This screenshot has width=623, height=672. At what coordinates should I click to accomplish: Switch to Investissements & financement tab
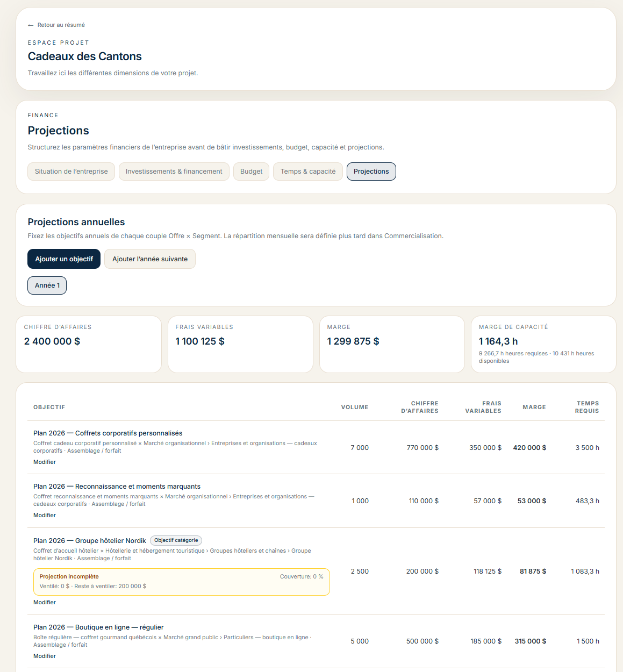click(x=174, y=171)
